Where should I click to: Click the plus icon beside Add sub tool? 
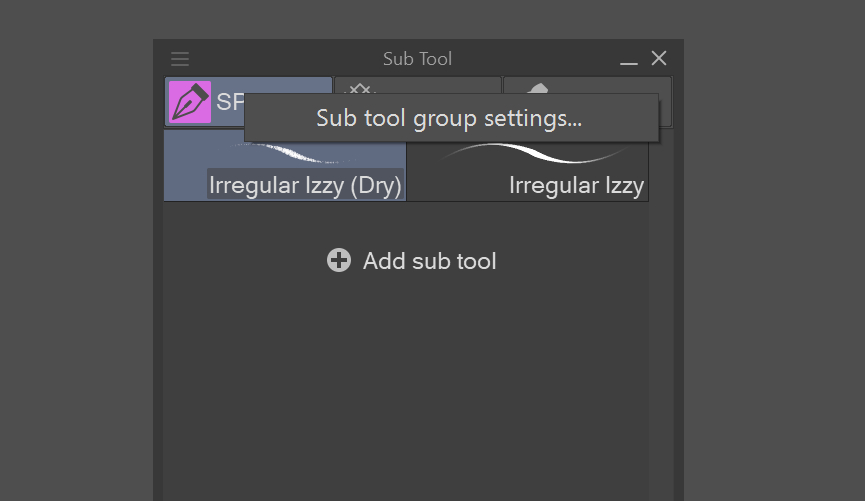click(339, 261)
